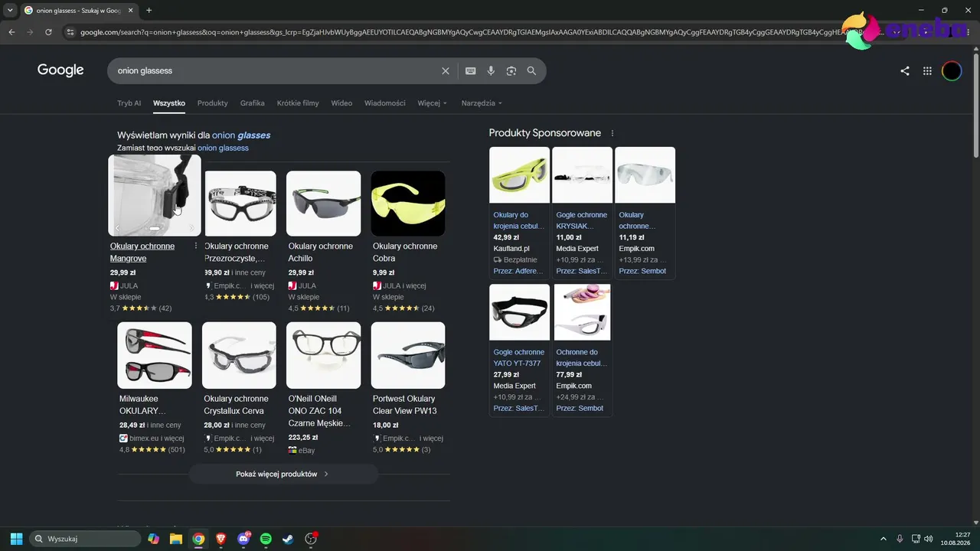980x551 pixels.
Task: Open the Google apps grid
Action: click(x=927, y=71)
